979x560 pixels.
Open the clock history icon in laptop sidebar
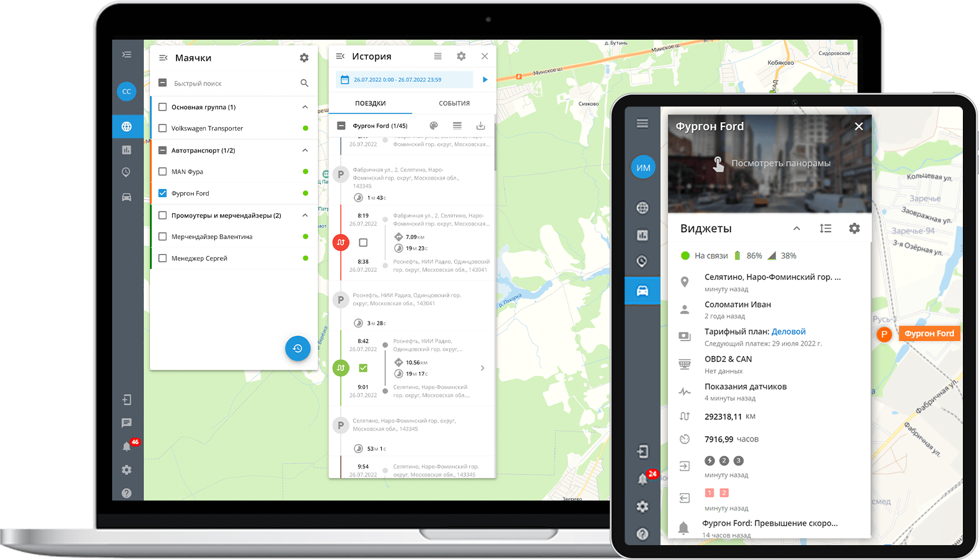point(126,172)
